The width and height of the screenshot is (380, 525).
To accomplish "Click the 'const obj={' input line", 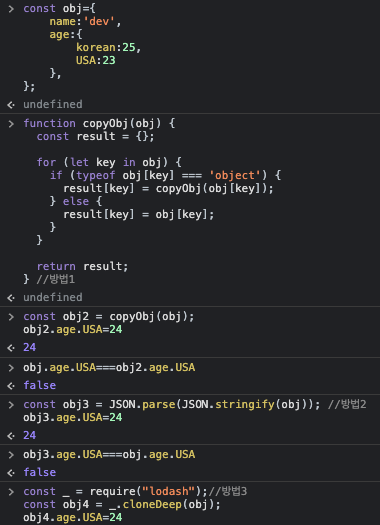I will click(x=59, y=8).
